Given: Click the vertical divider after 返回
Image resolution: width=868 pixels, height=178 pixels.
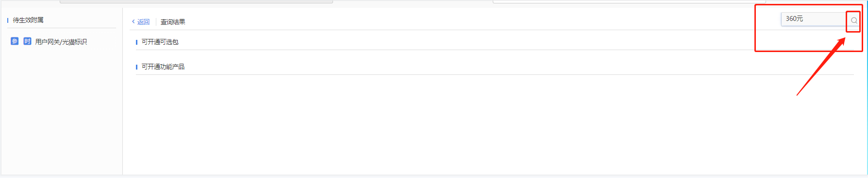Looking at the screenshot, I should (155, 22).
